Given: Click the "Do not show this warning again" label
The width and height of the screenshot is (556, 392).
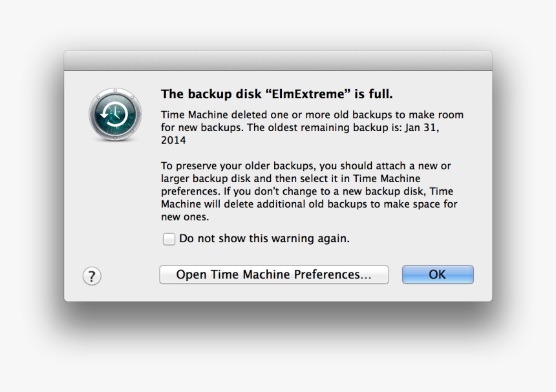Looking at the screenshot, I should click(264, 238).
